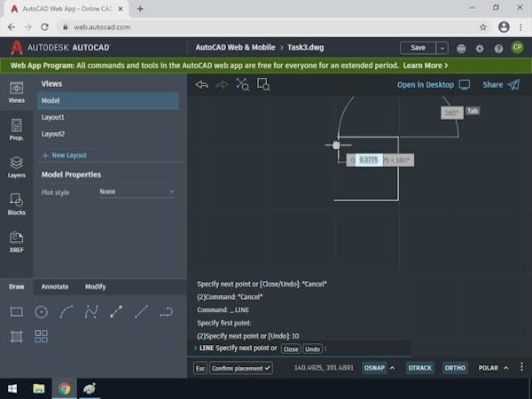Open the Layers panel
The width and height of the screenshot is (532, 399).
[x=16, y=167]
